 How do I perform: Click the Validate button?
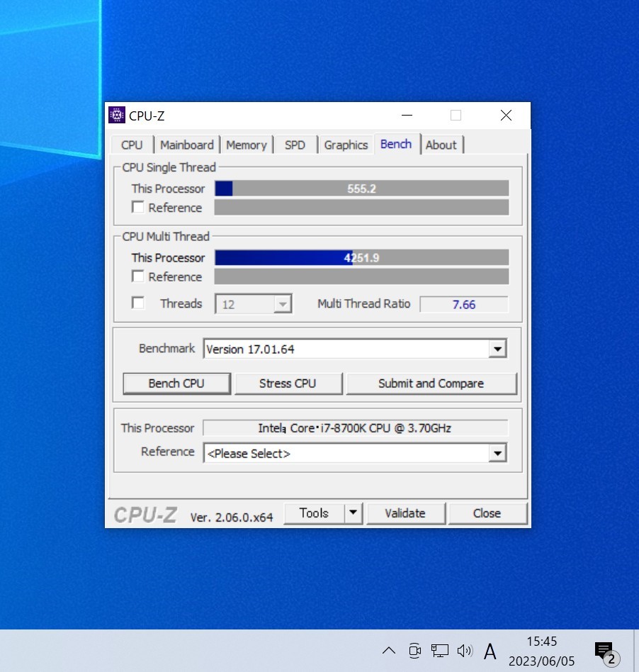tap(405, 513)
